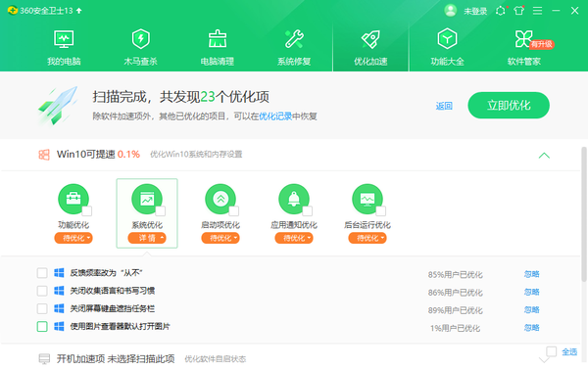Open the 优化记录 link
Screen dimensions: 588x370
coord(275,116)
